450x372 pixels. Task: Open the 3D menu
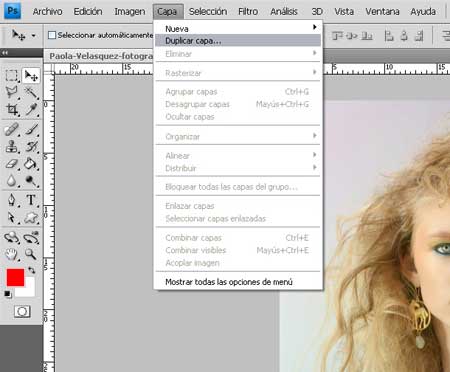(x=317, y=11)
